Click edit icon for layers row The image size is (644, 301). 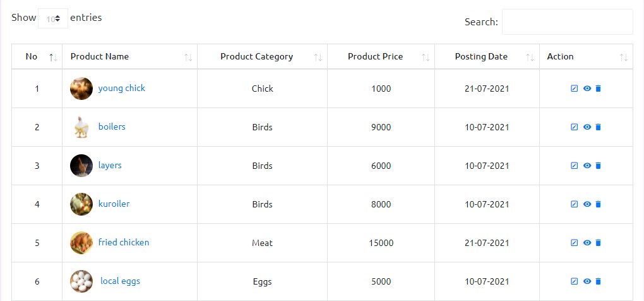click(x=574, y=166)
